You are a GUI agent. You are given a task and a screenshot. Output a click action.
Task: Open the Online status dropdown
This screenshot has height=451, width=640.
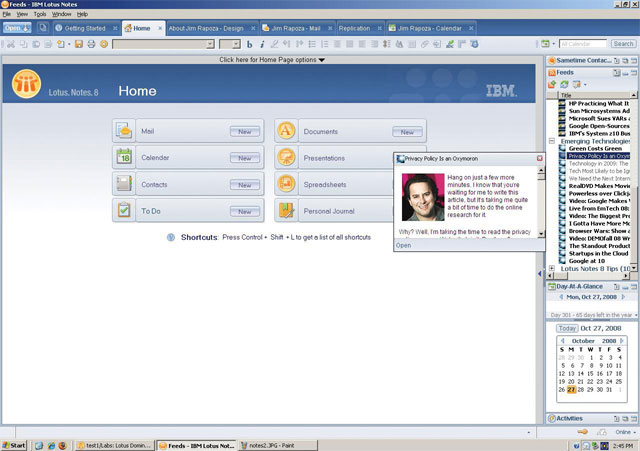coord(625,432)
